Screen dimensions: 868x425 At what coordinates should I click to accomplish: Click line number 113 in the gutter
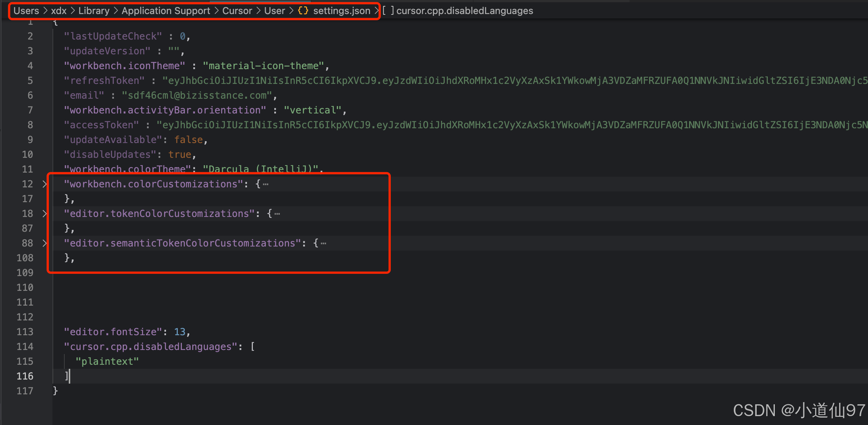[x=25, y=332]
